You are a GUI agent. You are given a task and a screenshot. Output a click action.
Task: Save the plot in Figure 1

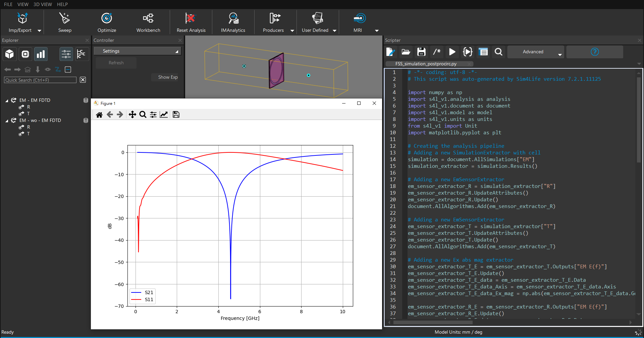click(176, 115)
